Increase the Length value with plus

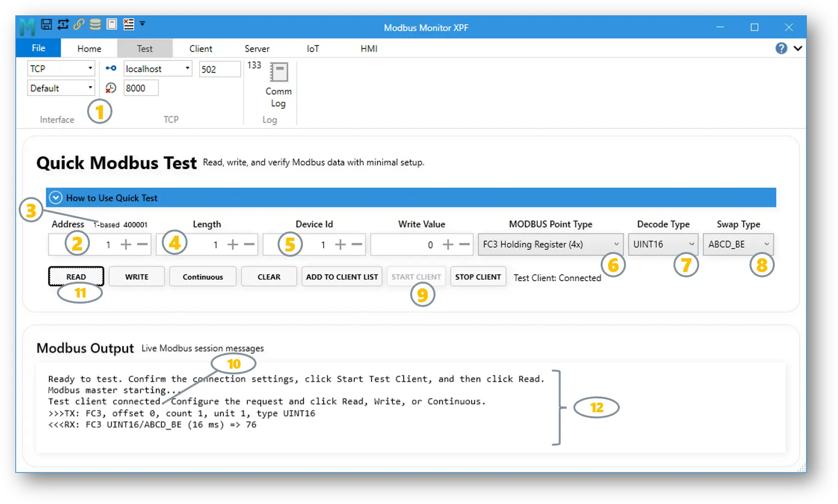click(233, 245)
